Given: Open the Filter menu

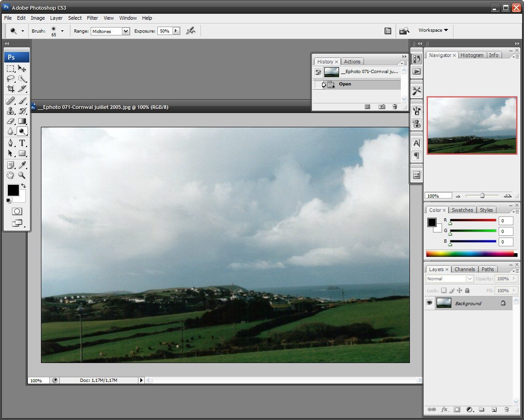Looking at the screenshot, I should [x=92, y=18].
